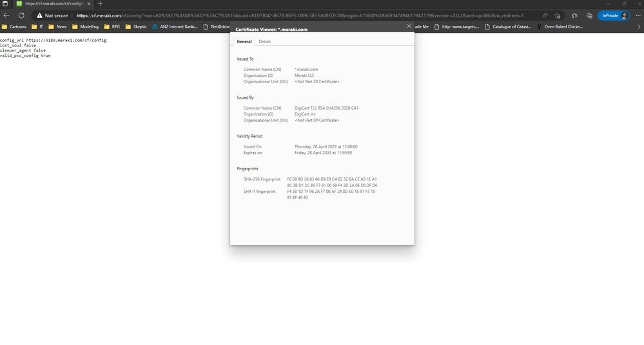The image size is (644, 345).
Task: Open the Oven-Baked Chicke... bookmark
Action: point(560,26)
